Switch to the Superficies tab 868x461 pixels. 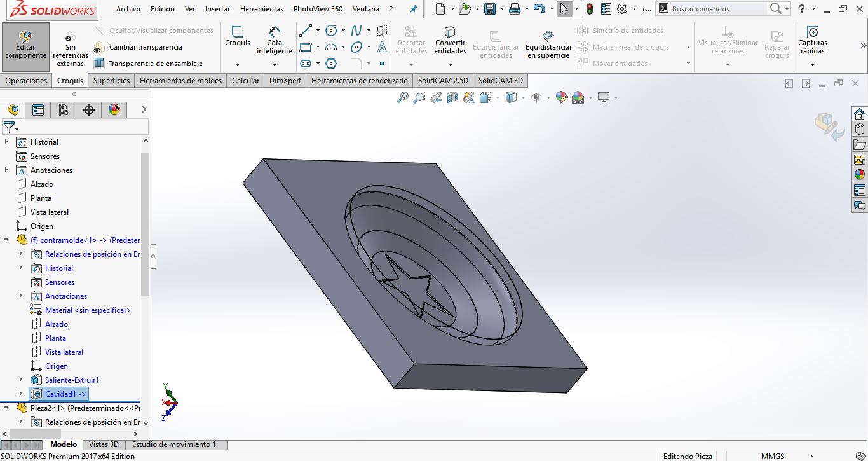111,81
